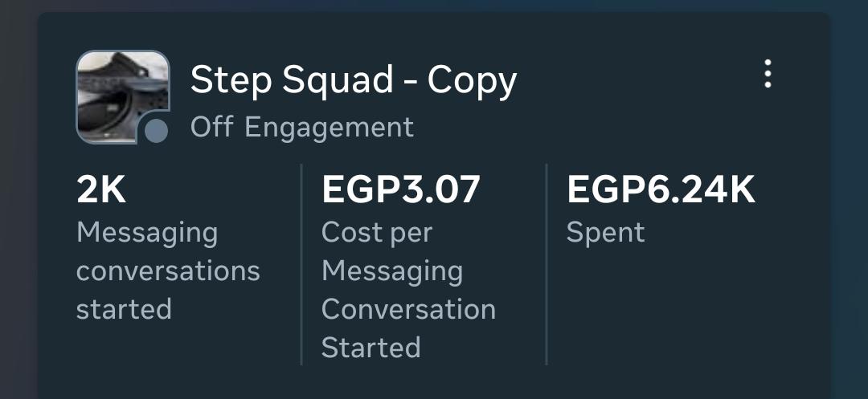Select the Spent metric label
Image resolution: width=868 pixels, height=399 pixels.
pos(606,233)
